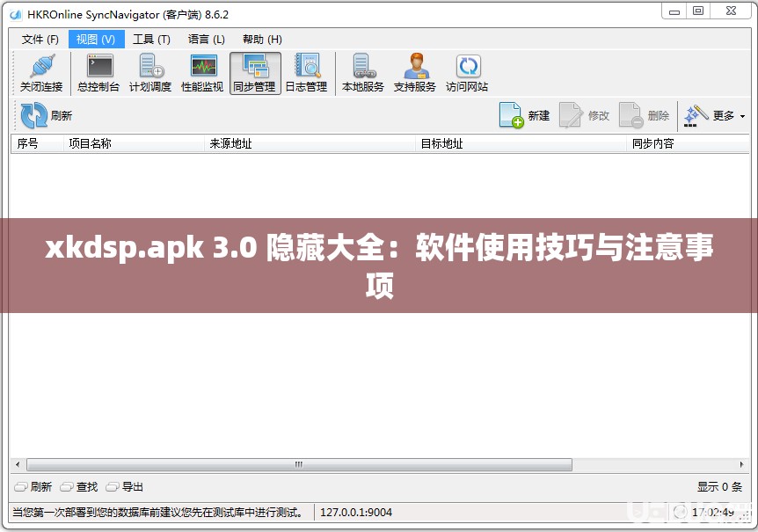This screenshot has width=758, height=532.
Task: Export data using the 导出 button
Action: tap(129, 486)
